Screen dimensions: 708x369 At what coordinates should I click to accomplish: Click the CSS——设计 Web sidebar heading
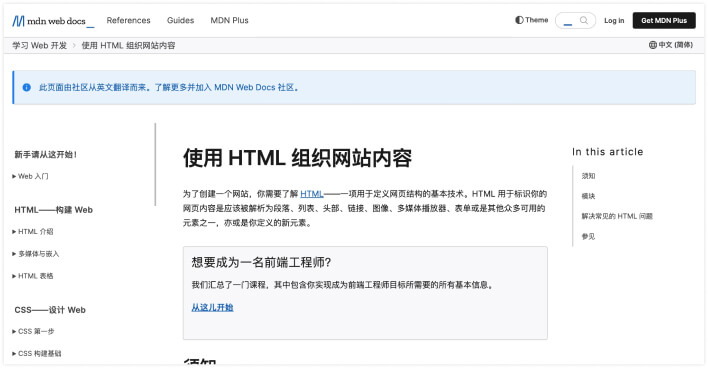click(50, 310)
